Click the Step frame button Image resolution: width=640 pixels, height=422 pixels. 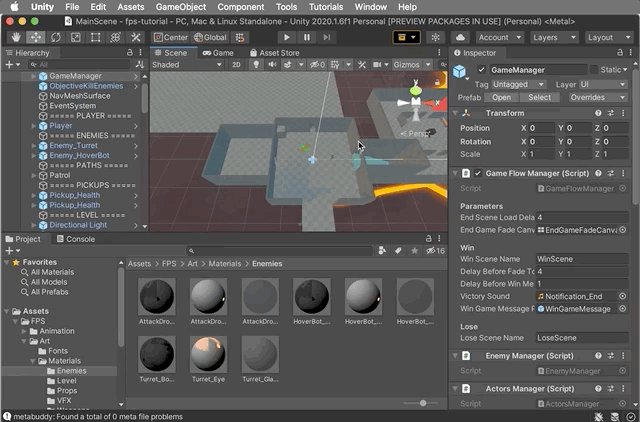(327, 37)
